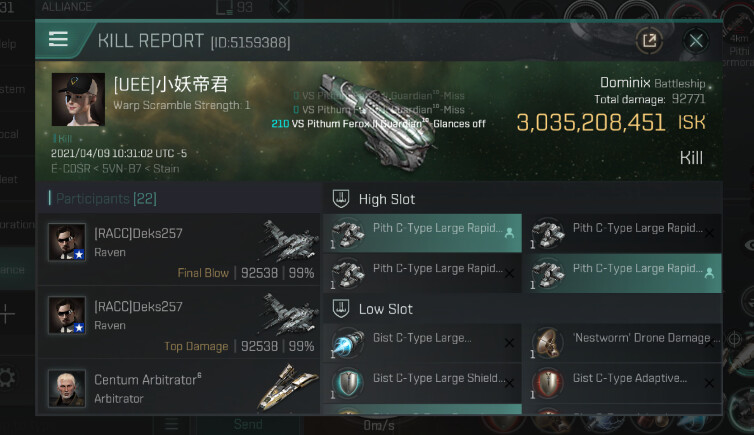This screenshot has height=435, width=754.
Task: Toggle the X on 'Nestworm' Drone Damage row
Action: [709, 342]
